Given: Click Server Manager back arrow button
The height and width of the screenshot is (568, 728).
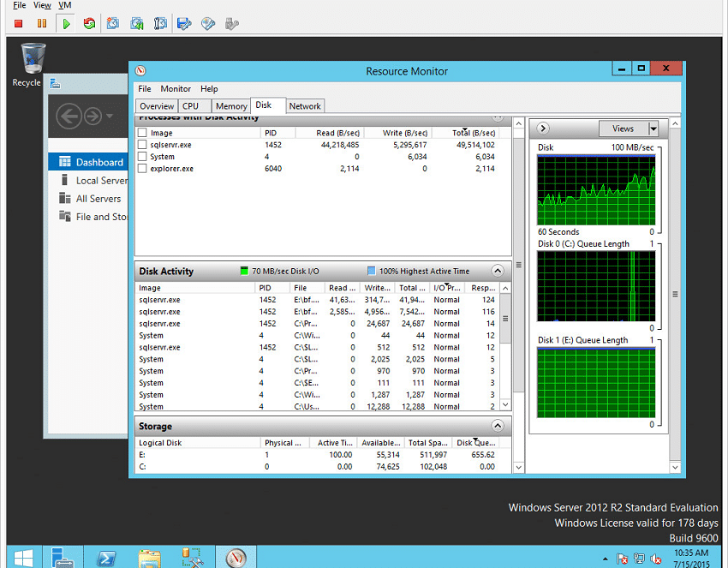Looking at the screenshot, I should tap(69, 116).
